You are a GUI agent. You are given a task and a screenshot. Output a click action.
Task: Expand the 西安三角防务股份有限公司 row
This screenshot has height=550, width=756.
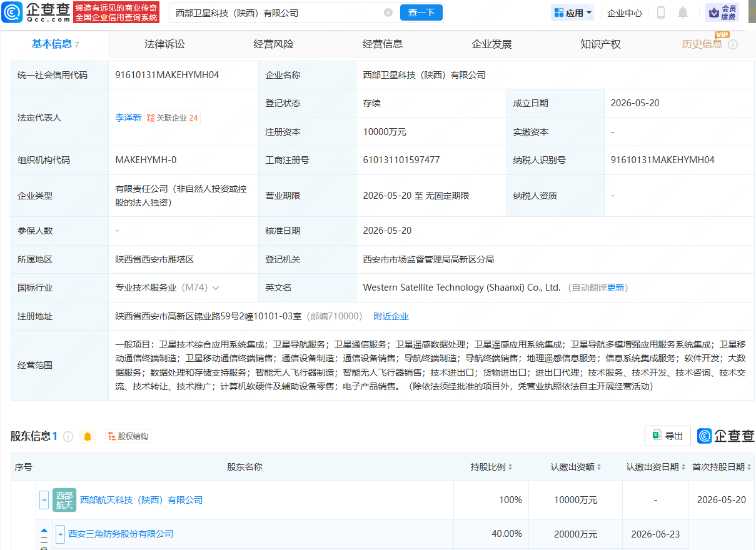[x=61, y=534]
